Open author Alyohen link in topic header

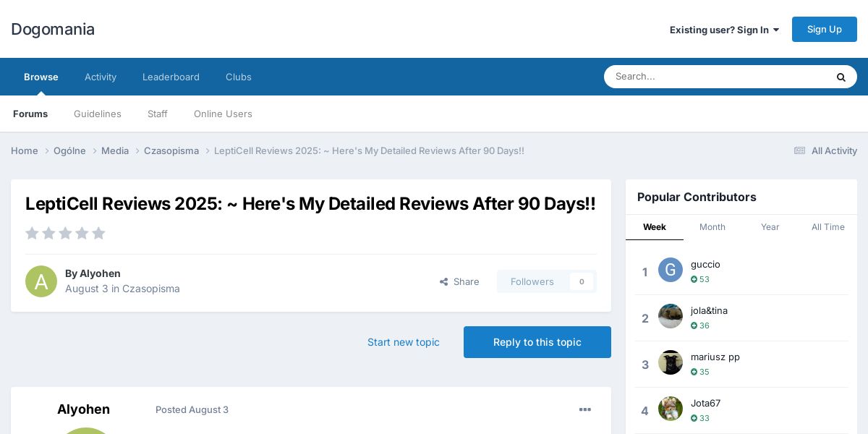(x=100, y=273)
